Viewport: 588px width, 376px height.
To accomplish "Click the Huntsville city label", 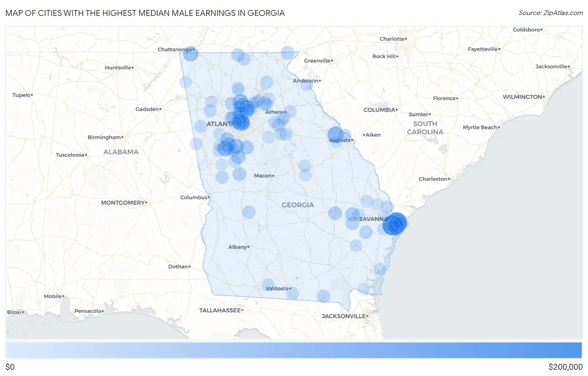I will (x=118, y=68).
